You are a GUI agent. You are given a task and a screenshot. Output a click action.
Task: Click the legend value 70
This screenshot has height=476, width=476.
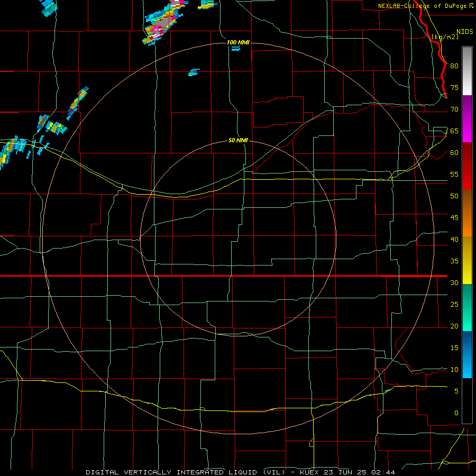tap(454, 109)
